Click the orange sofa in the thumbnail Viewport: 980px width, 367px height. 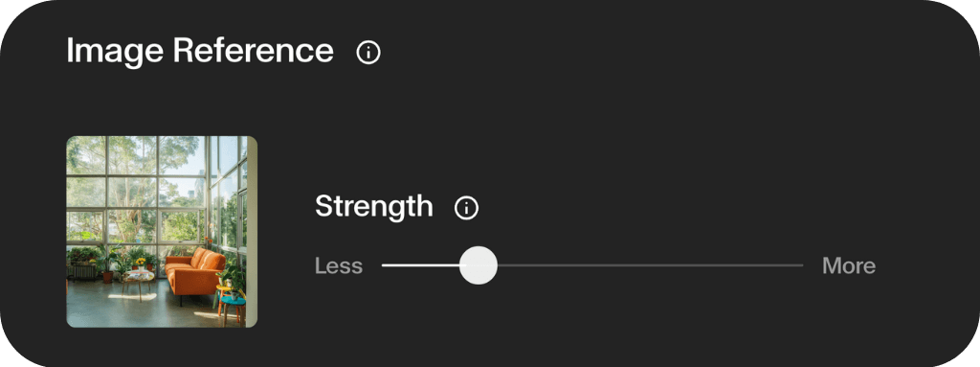click(193, 273)
